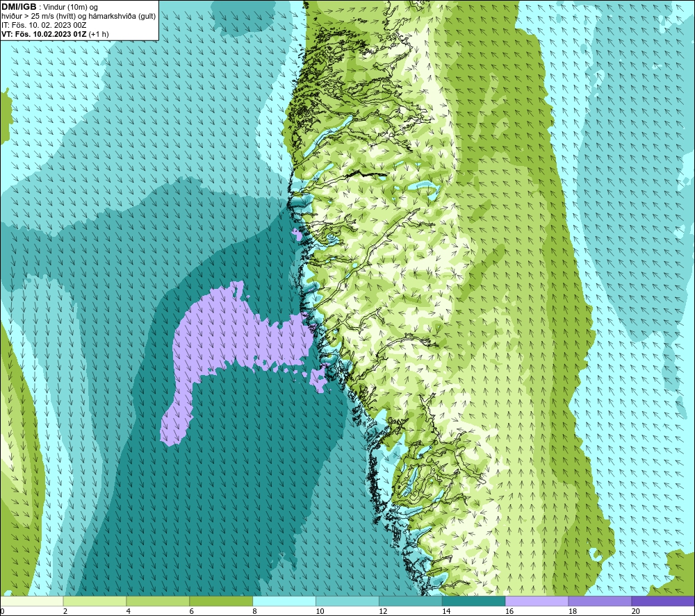Click the 16–18 m/s lavender legend swatch
695x616 pixels.
coord(537,601)
